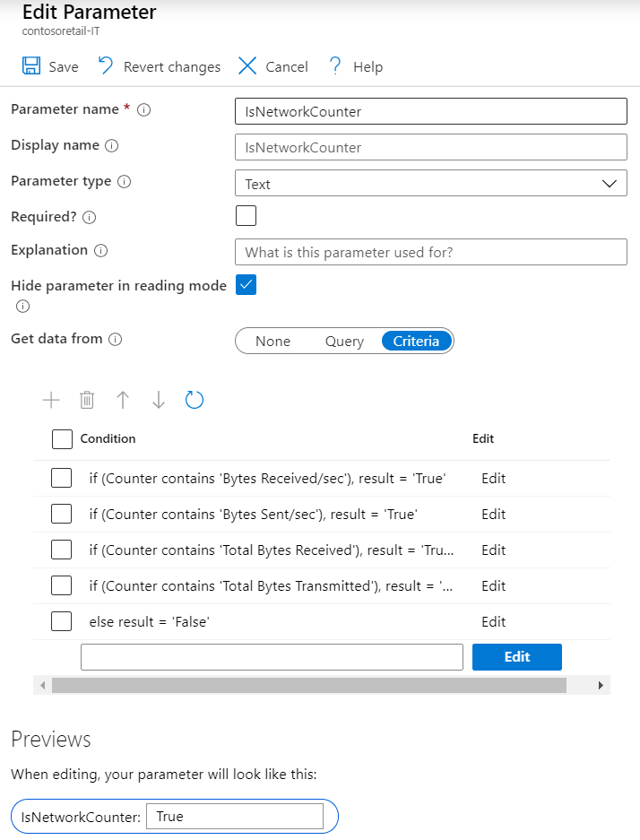Click the move up arrow icon
The width and height of the screenshot is (640, 840).
tap(123, 400)
